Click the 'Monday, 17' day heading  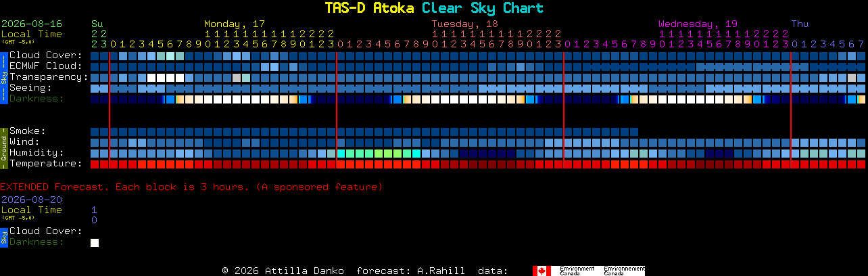coord(235,24)
